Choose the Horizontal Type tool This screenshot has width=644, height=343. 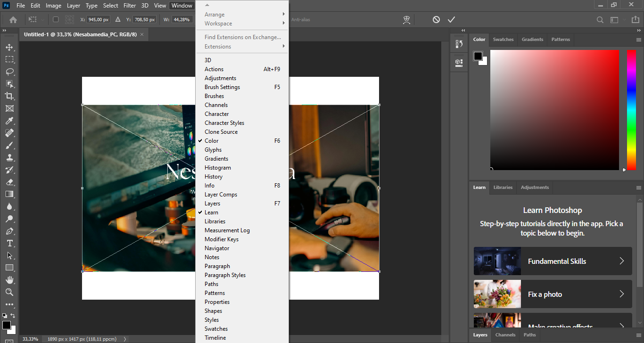[9, 243]
